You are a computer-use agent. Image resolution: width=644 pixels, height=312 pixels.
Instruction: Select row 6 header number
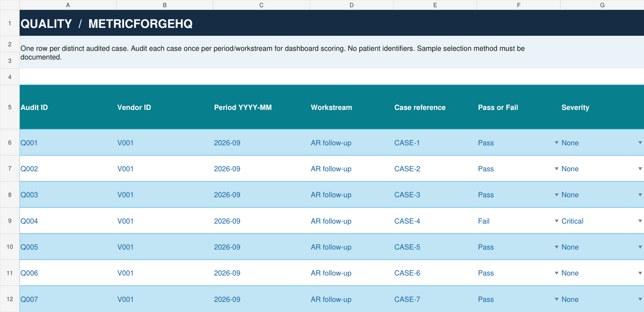(10, 143)
